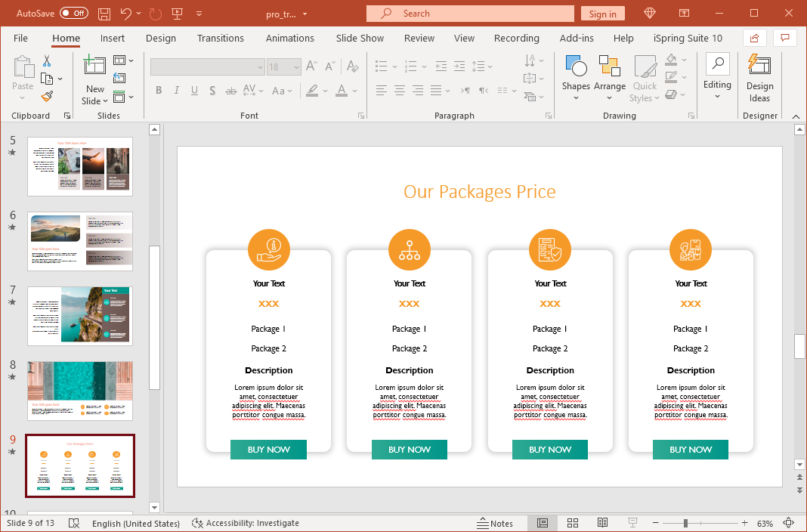Toggle AutoSave switch
The height and width of the screenshot is (532, 807).
pos(73,14)
